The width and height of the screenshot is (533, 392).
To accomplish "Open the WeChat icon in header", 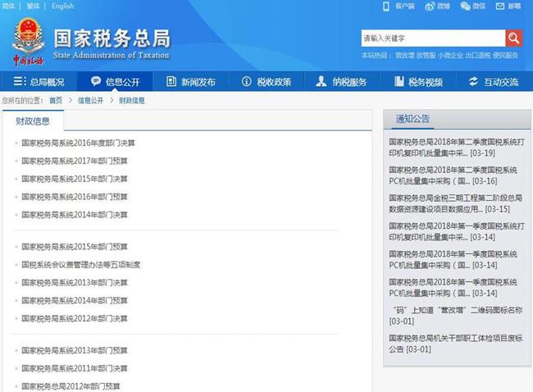I will tap(466, 6).
